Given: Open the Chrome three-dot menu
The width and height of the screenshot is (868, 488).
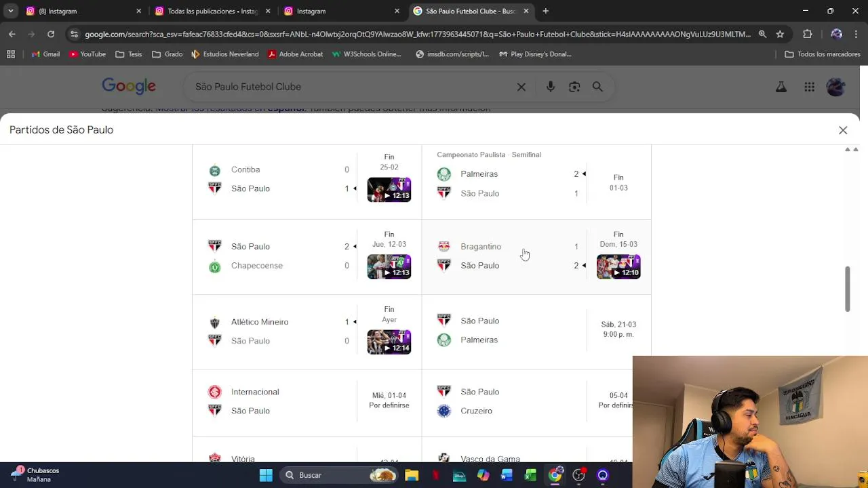Looking at the screenshot, I should click(856, 34).
